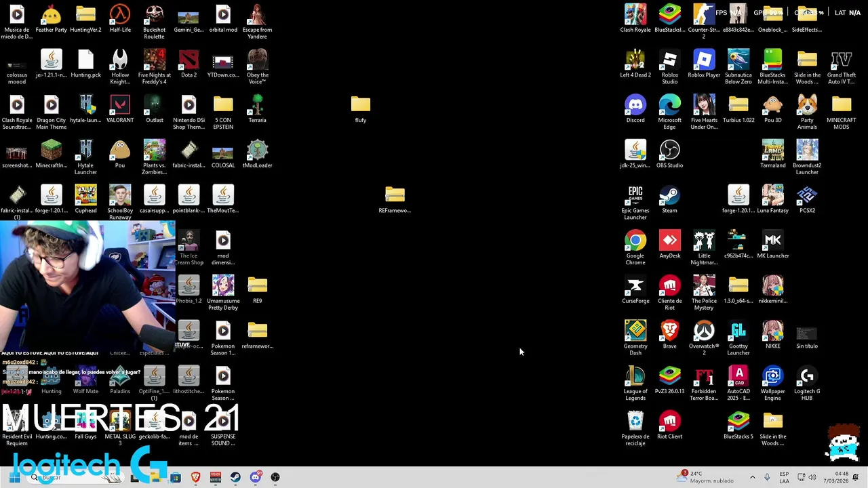Screen dimensions: 868x488
Task: Open AutoCAD 2025 desktop icon
Action: [738, 383]
